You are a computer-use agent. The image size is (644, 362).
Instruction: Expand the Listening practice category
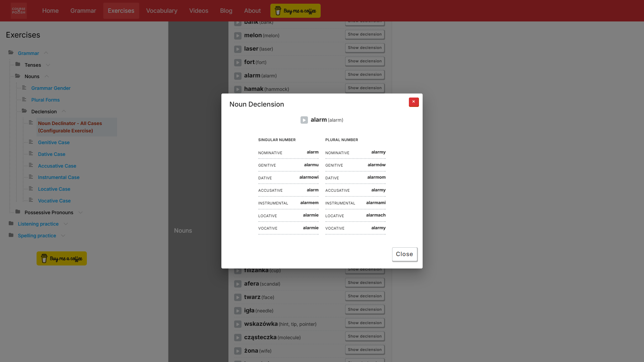pos(66,224)
